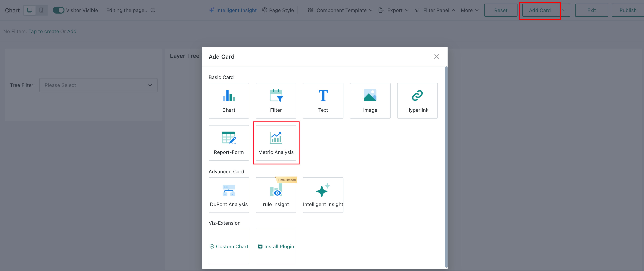This screenshot has height=271, width=644.
Task: Click the Time-limited badge
Action: click(x=286, y=180)
